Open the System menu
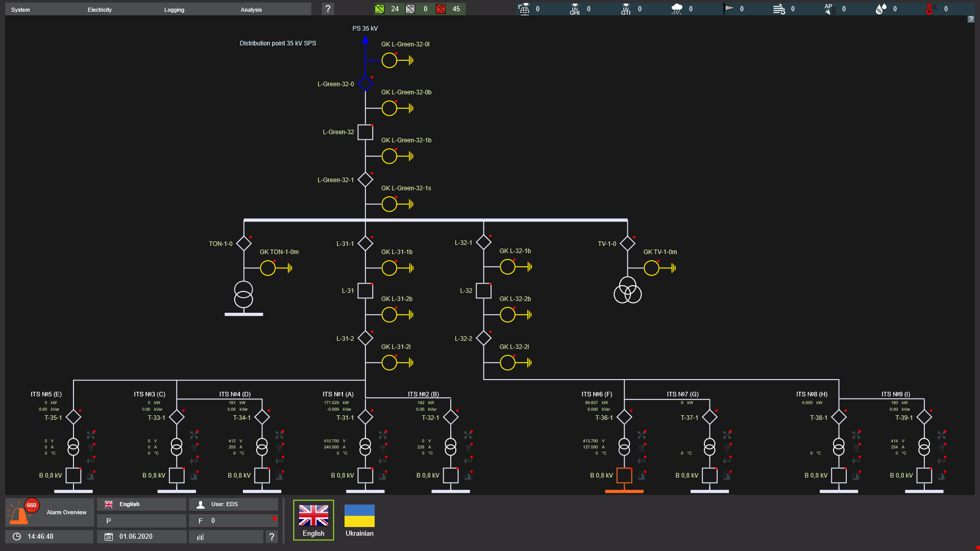Viewport: 980px width, 551px height. pos(20,10)
